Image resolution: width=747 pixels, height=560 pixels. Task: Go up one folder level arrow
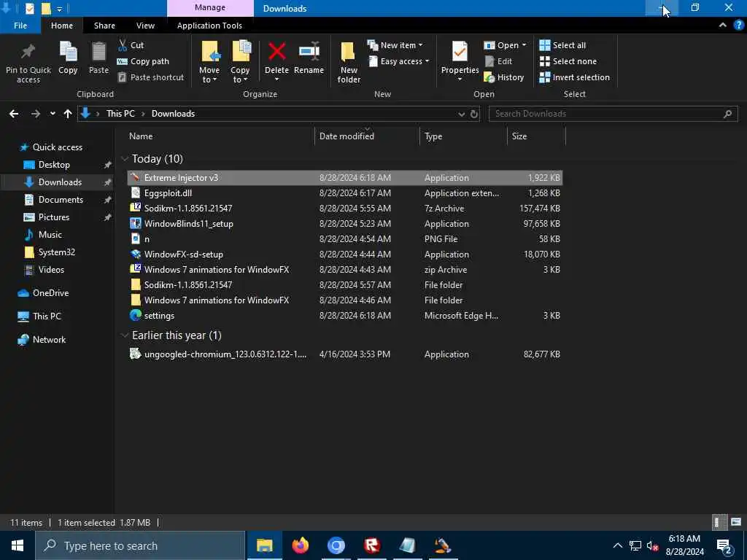[68, 114]
